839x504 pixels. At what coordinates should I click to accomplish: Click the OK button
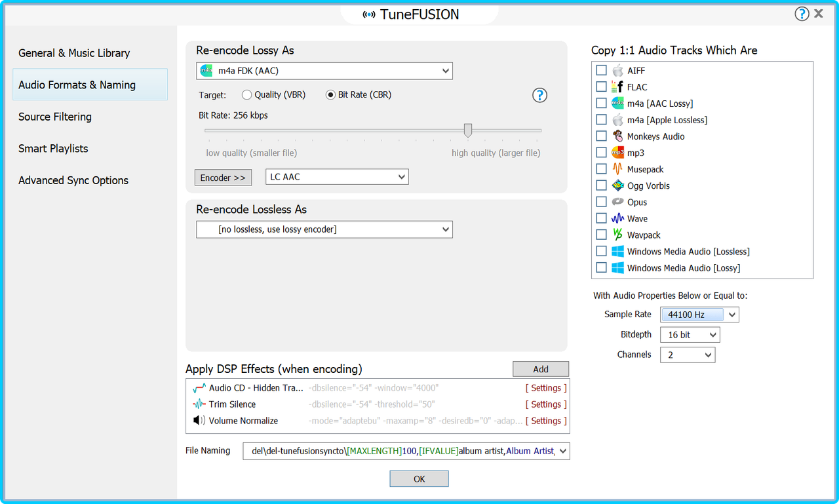point(419,479)
